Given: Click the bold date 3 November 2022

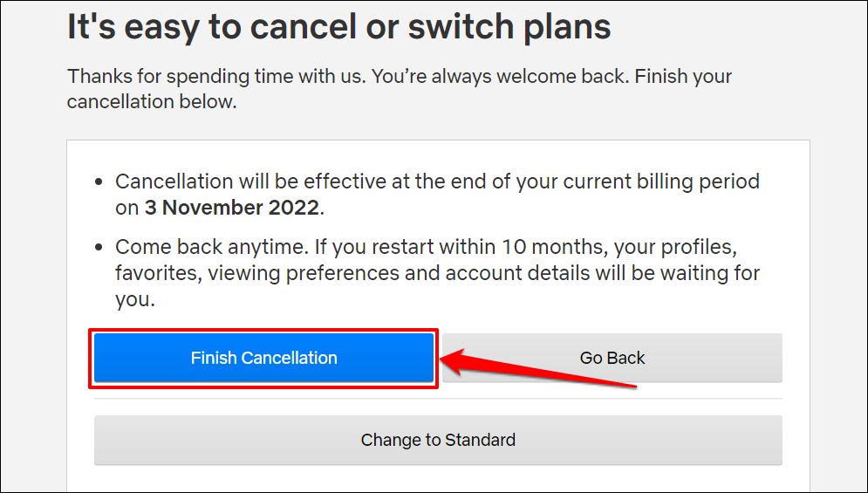Looking at the screenshot, I should click(233, 208).
